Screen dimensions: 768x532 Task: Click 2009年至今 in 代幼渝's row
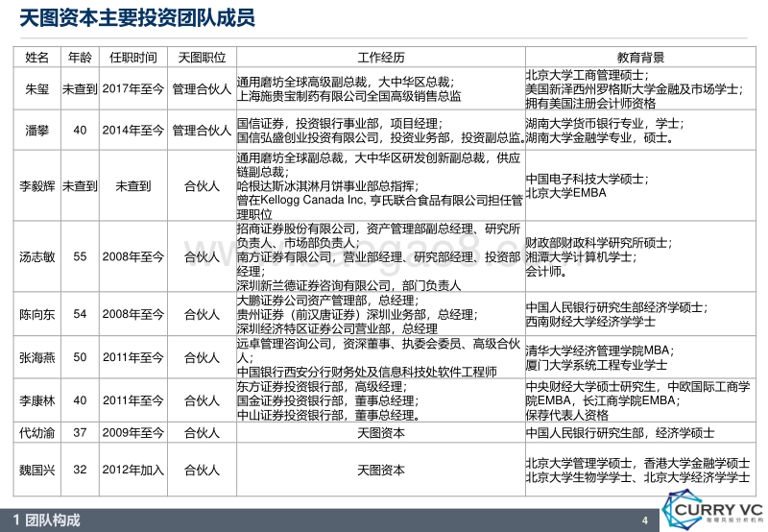133,432
